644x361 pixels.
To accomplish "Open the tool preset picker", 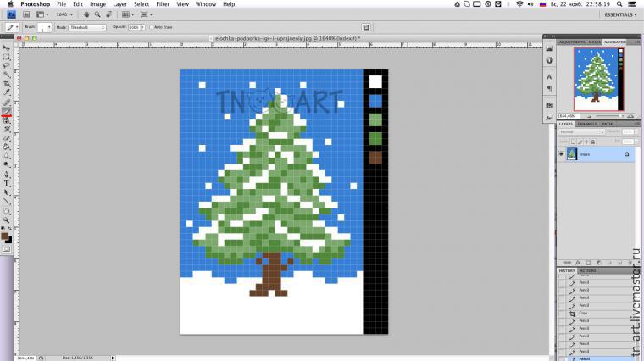I will (x=12, y=27).
